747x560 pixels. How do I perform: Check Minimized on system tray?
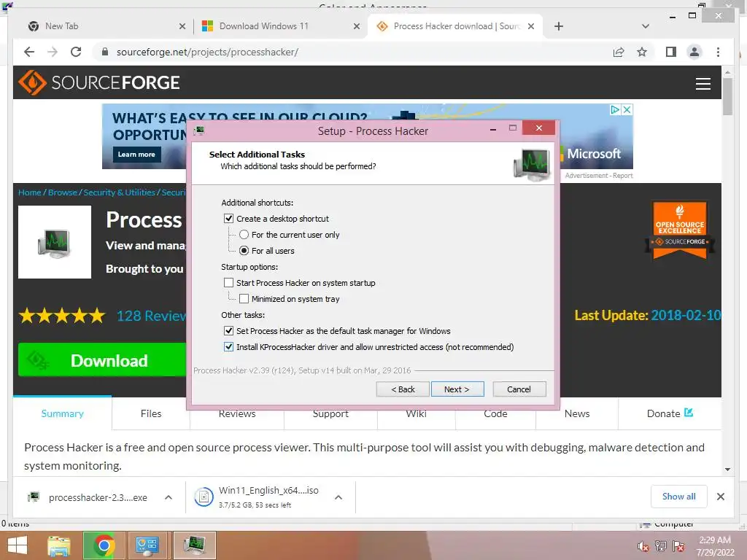pyautogui.click(x=244, y=299)
